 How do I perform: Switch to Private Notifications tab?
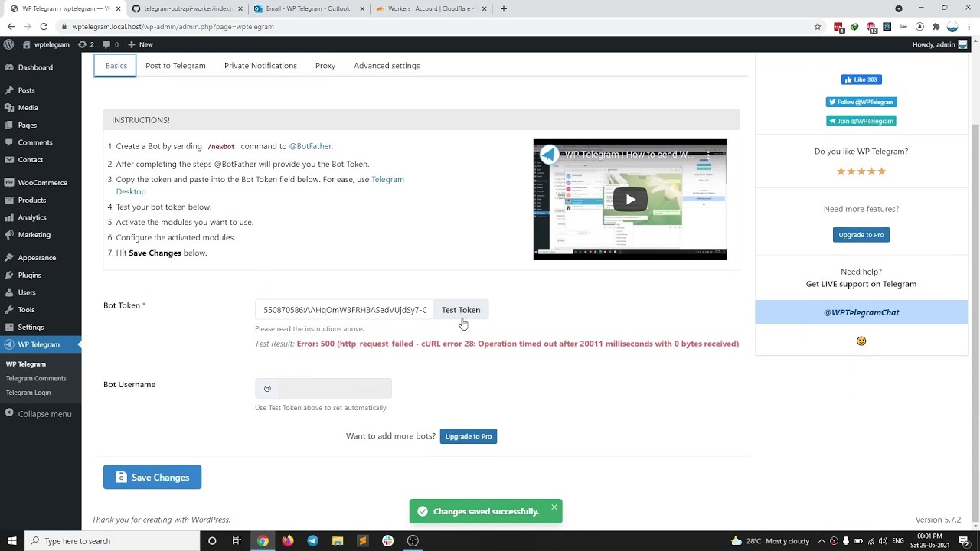[x=260, y=66]
